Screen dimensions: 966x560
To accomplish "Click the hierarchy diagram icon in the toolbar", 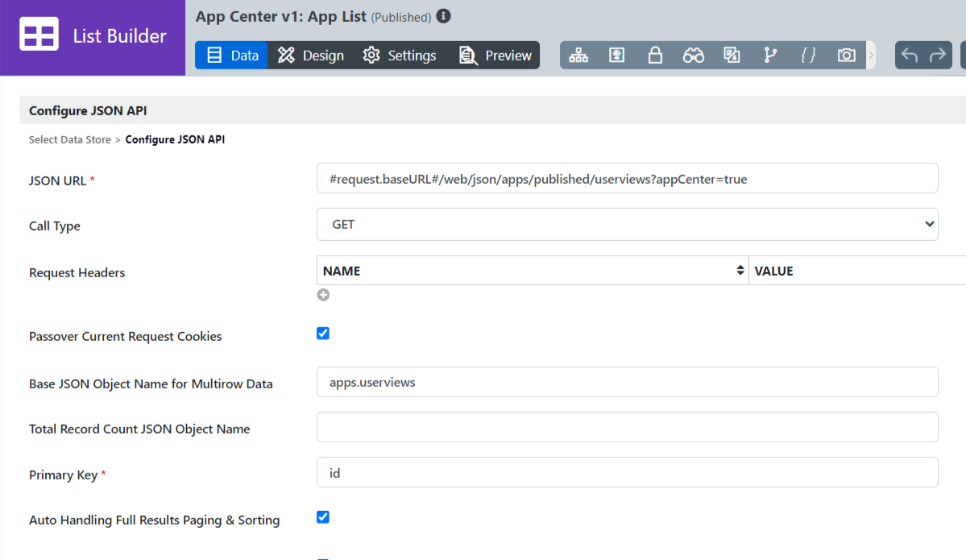I will tap(578, 56).
